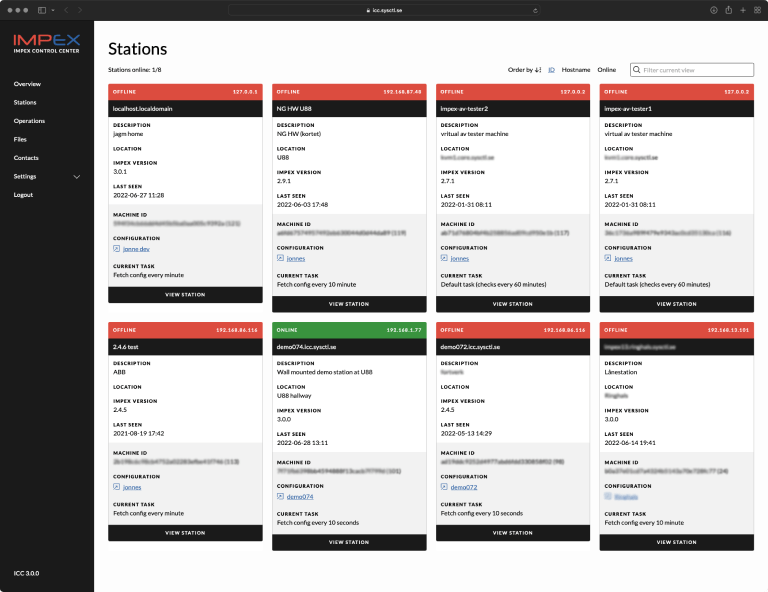The image size is (768, 592).
Task: Click config icon next to demo074 link
Action: click(x=280, y=496)
